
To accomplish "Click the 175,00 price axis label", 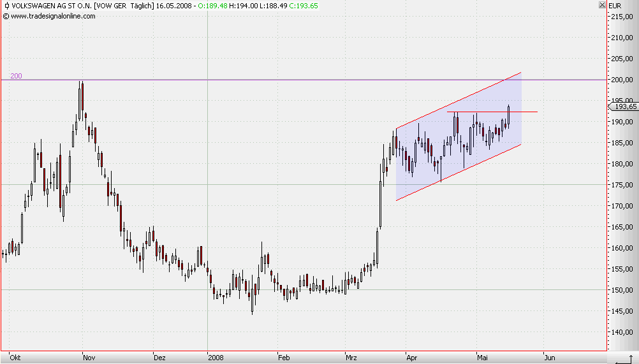I will pyautogui.click(x=622, y=185).
